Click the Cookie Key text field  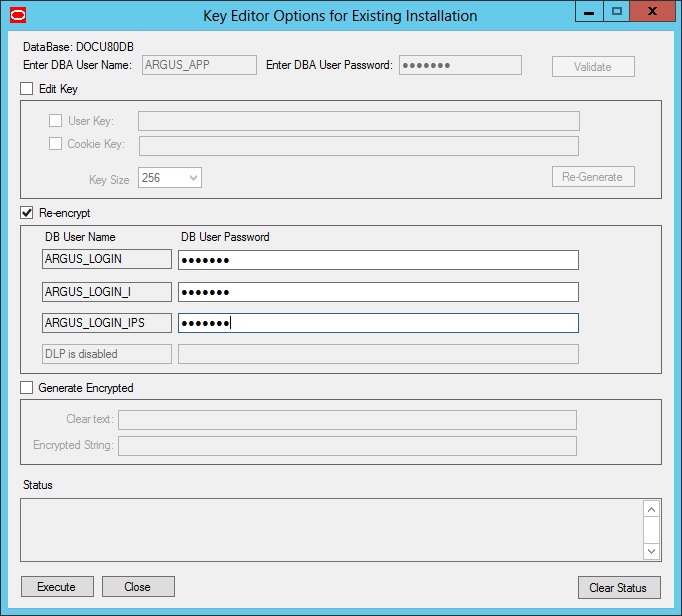point(359,146)
